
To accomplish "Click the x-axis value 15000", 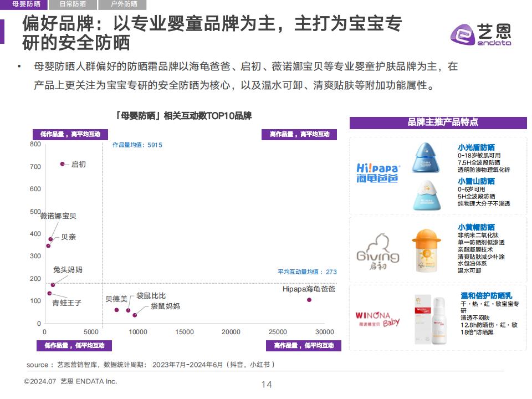I will coord(184,332).
